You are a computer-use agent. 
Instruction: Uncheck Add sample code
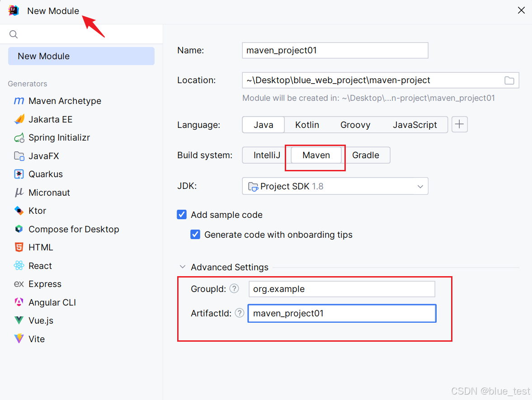[182, 215]
